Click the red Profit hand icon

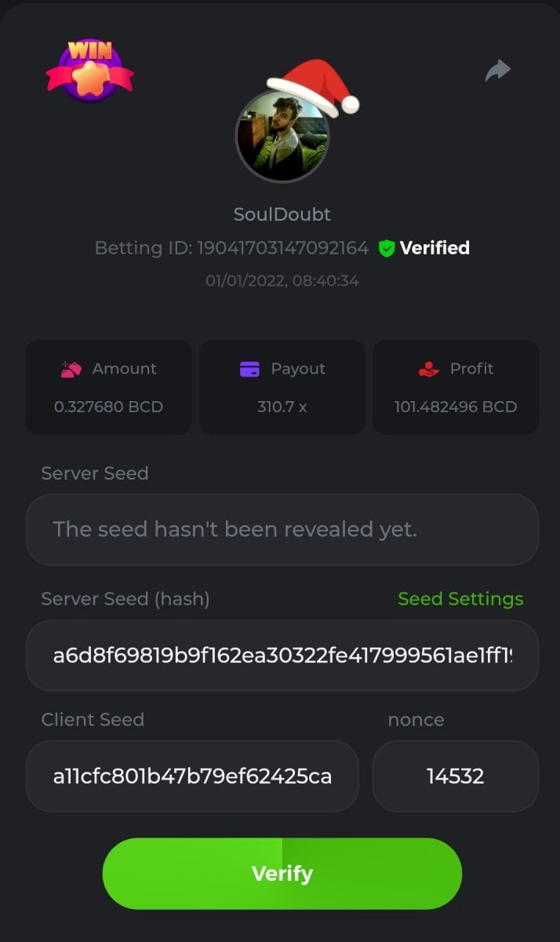pos(428,369)
